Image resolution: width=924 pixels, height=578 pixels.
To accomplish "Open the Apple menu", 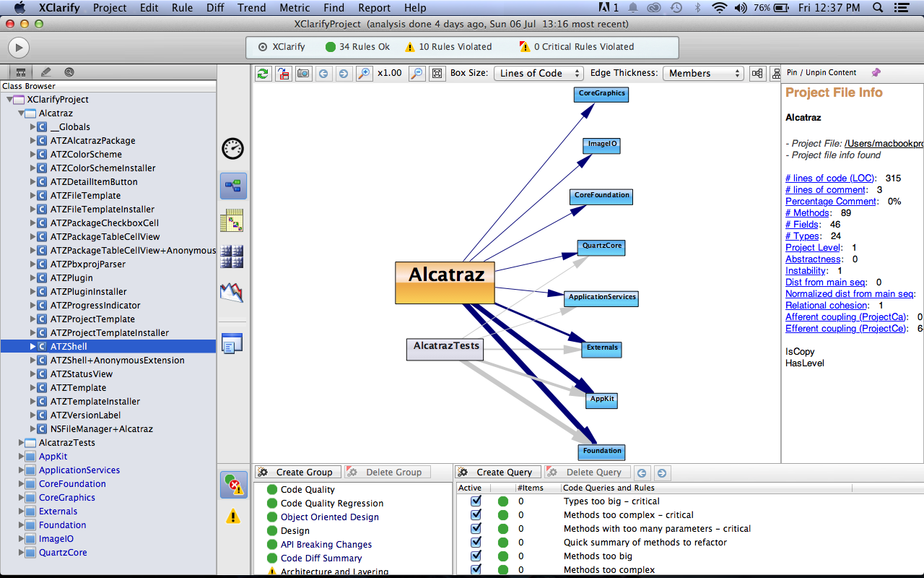I will pyautogui.click(x=19, y=8).
